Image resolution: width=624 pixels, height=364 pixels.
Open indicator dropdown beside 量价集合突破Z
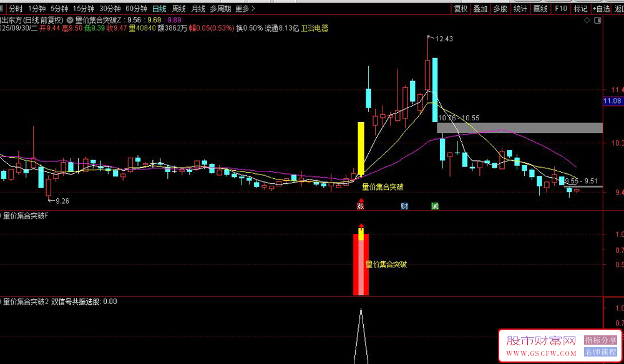pyautogui.click(x=70, y=20)
